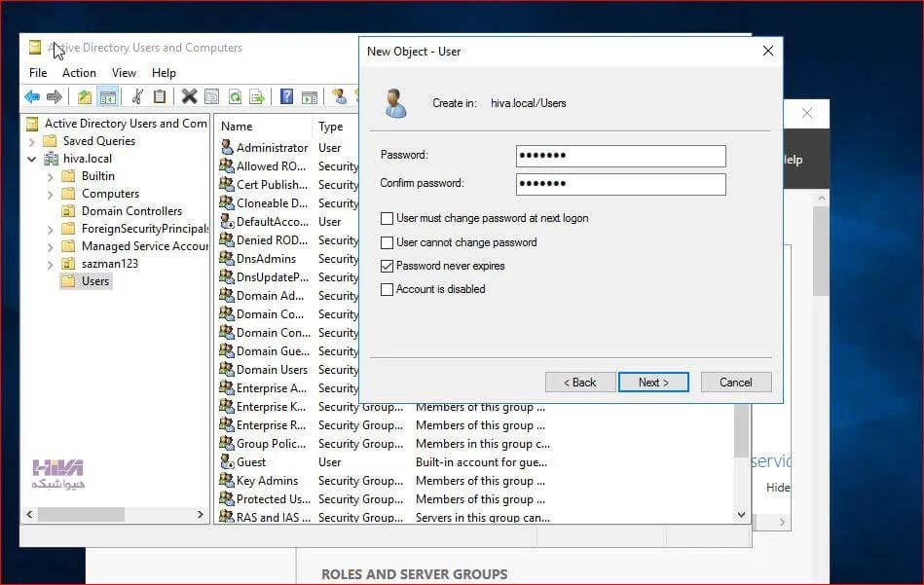924x585 pixels.
Task: Click the Cut scissors toolbar icon
Action: coord(137,96)
